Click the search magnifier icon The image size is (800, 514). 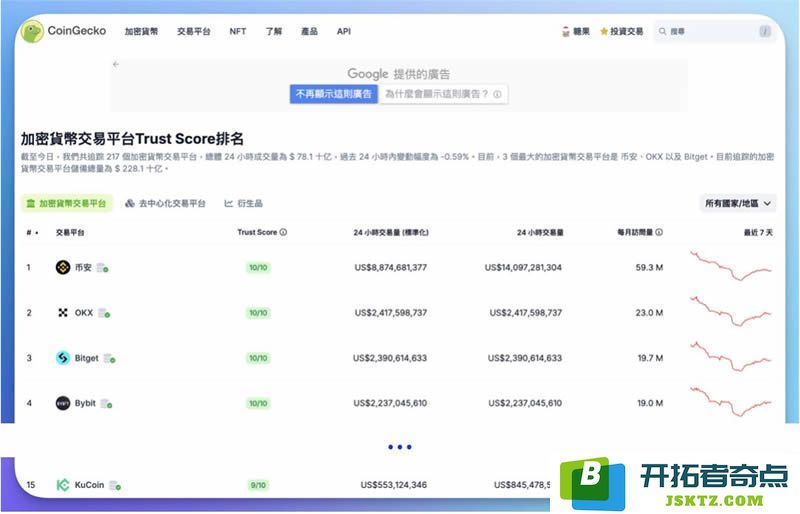point(662,32)
